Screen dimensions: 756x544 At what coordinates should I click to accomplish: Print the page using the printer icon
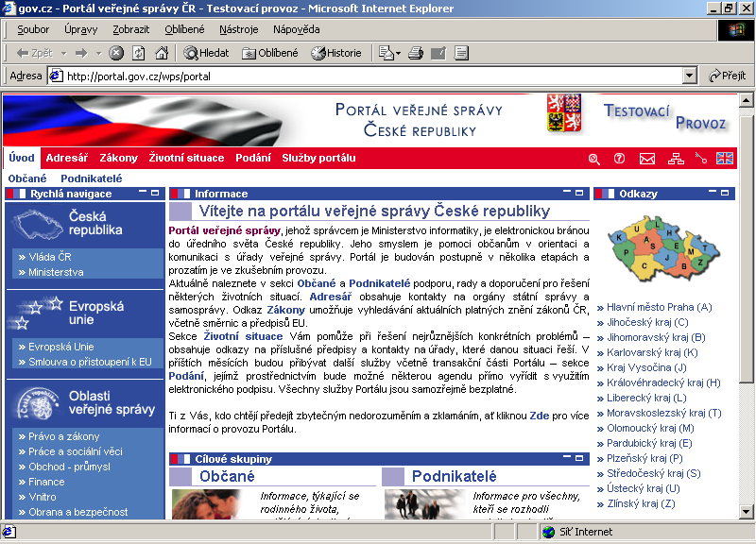tap(416, 53)
